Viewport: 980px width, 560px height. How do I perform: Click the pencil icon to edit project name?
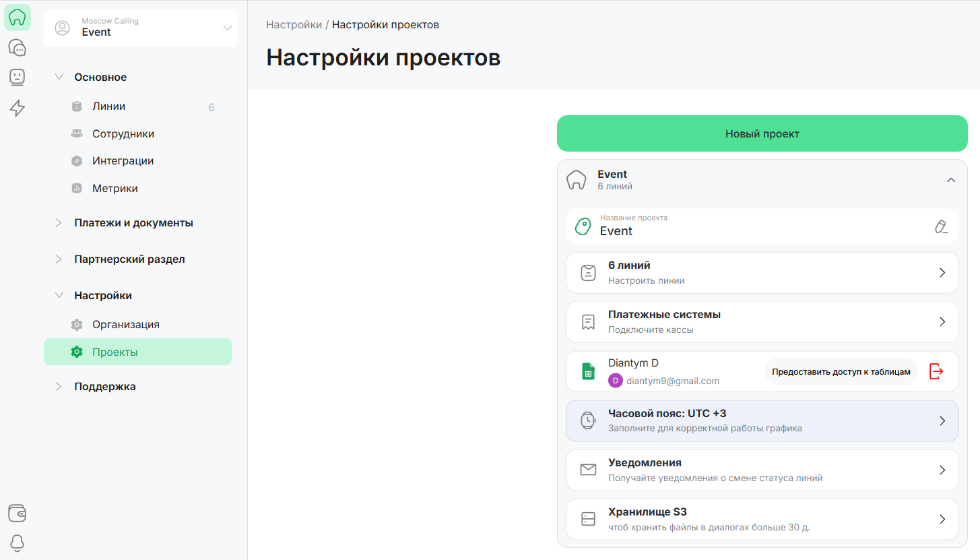[942, 226]
